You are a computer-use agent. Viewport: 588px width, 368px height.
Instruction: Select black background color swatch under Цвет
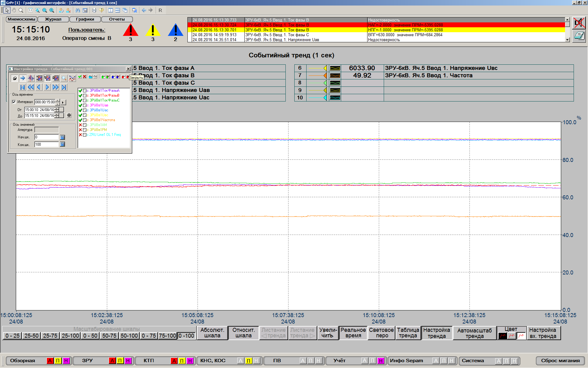[x=503, y=336]
